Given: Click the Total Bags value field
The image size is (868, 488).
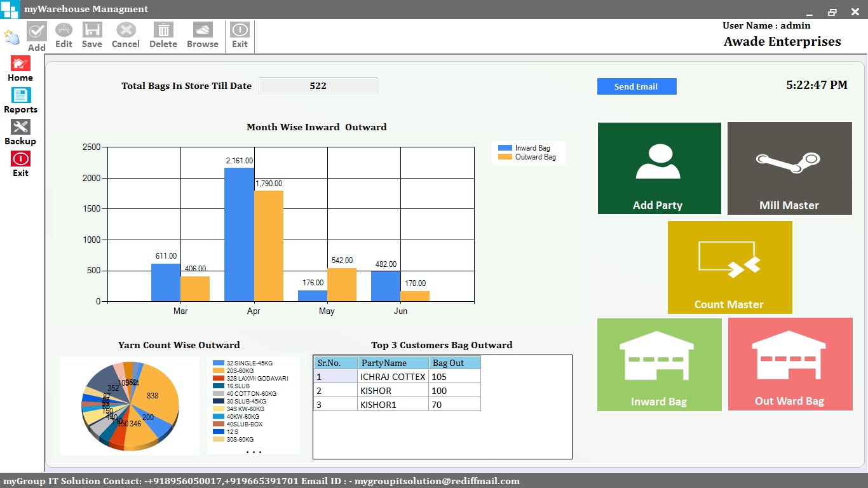Looking at the screenshot, I should pyautogui.click(x=318, y=86).
